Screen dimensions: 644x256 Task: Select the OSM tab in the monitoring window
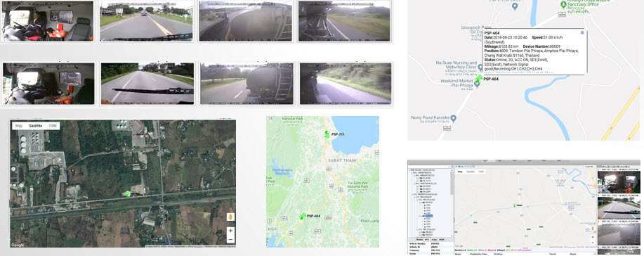481,172
